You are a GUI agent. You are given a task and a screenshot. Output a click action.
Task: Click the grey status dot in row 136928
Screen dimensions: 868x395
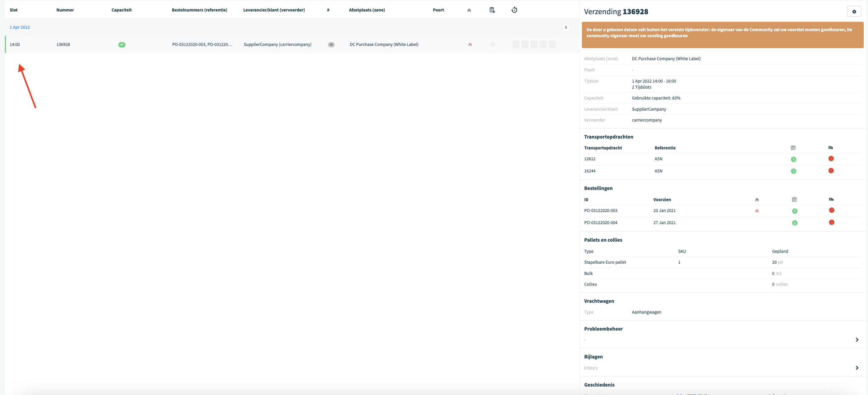(493, 44)
